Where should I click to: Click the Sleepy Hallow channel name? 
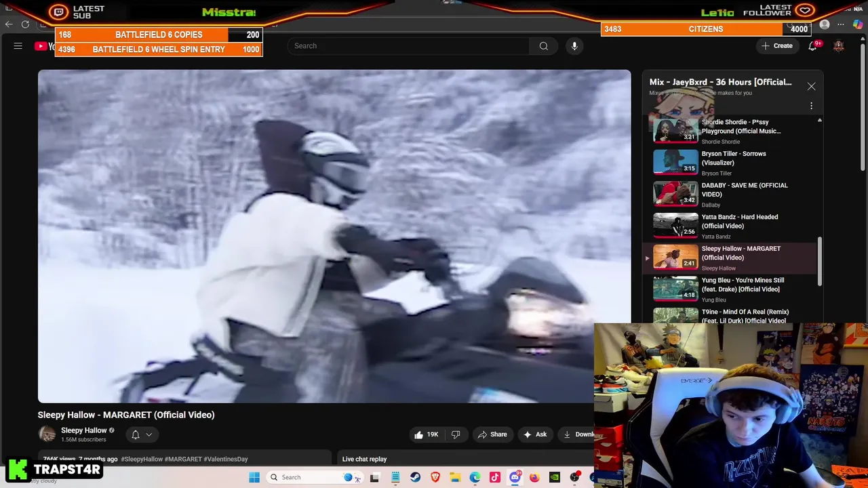click(84, 430)
